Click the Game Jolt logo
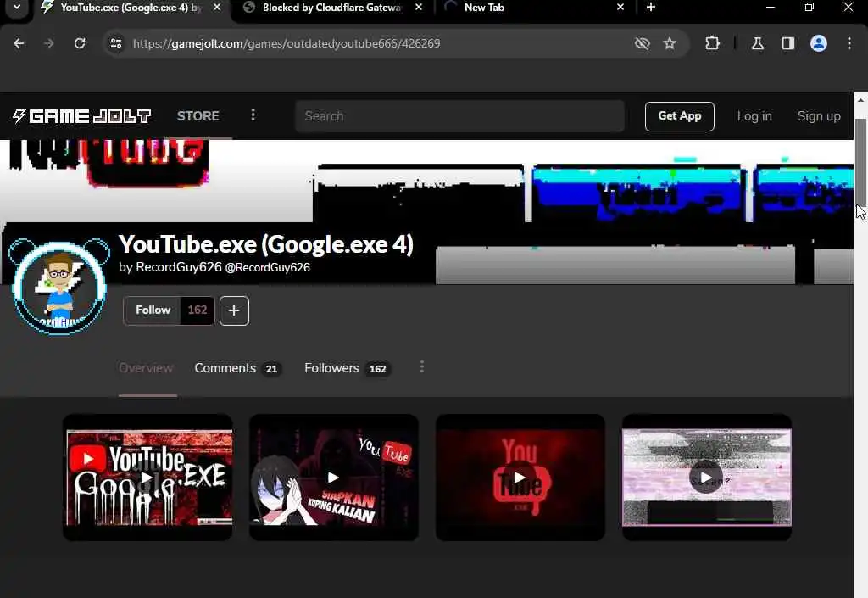The width and height of the screenshot is (868, 598). tap(82, 115)
